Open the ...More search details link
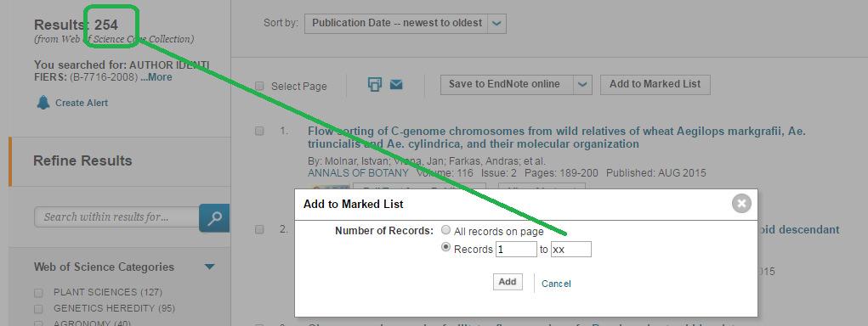 click(156, 77)
